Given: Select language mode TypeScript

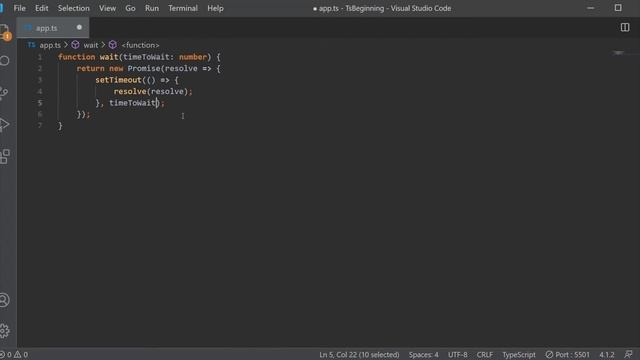Looking at the screenshot, I should [519, 355].
